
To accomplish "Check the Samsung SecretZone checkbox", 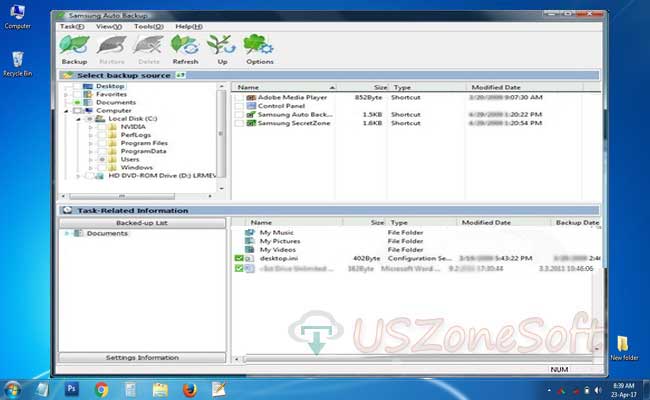I will coord(239,123).
